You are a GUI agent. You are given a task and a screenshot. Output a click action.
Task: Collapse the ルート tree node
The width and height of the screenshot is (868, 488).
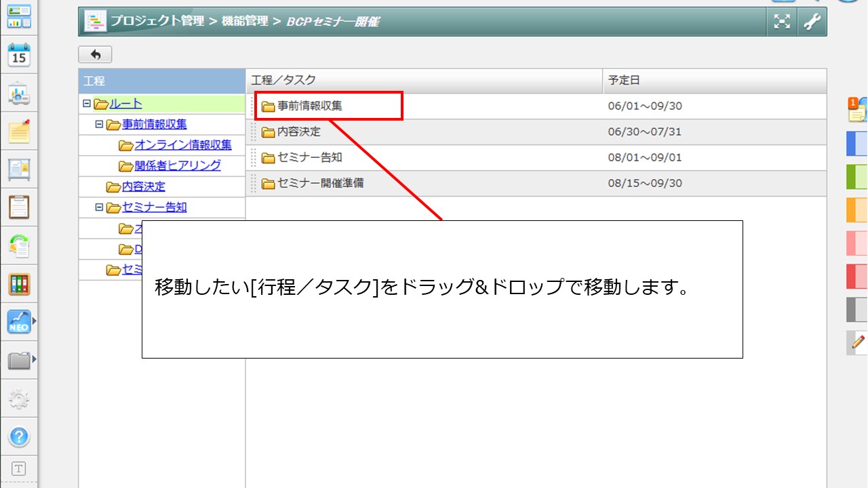[x=86, y=104]
